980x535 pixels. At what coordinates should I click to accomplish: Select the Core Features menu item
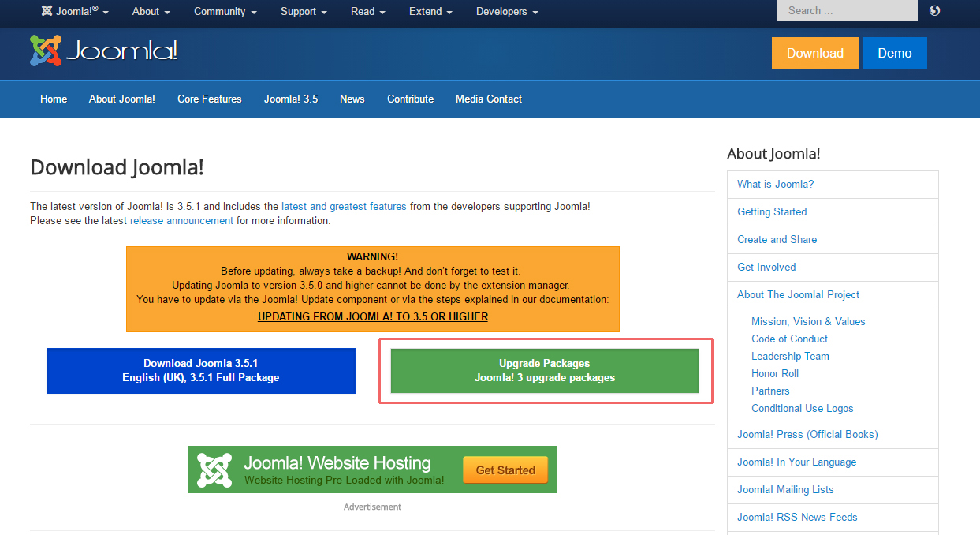210,99
